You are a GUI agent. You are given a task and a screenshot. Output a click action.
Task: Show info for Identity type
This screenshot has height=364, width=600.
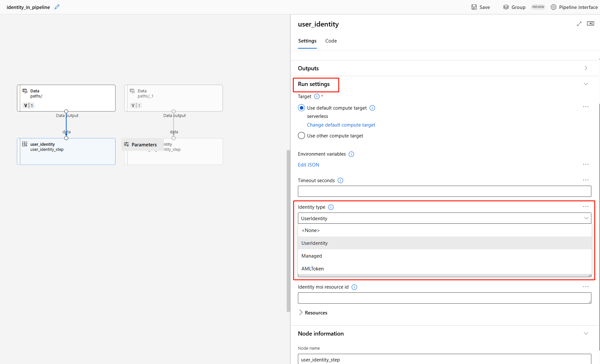(x=331, y=207)
